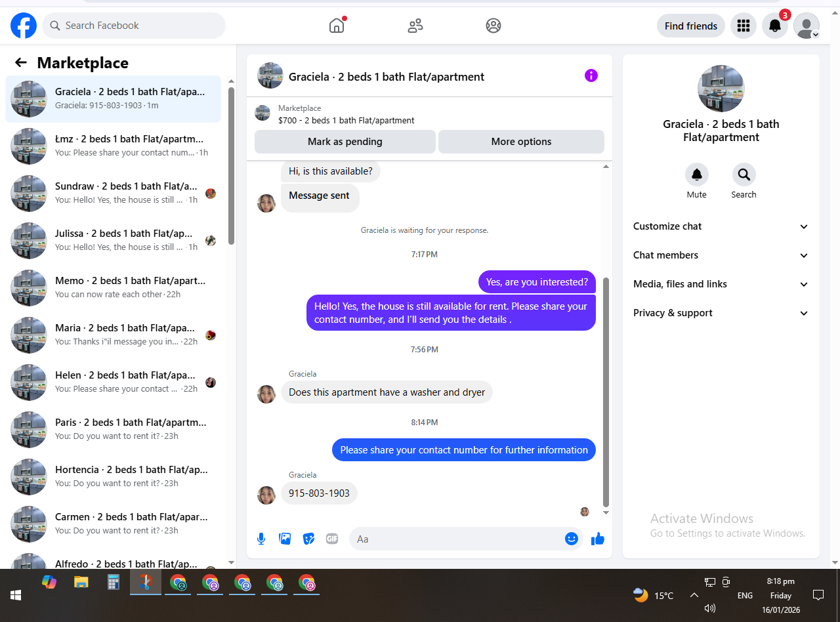Click More options button
Viewport: 840px width, 622px height.
[x=521, y=142]
